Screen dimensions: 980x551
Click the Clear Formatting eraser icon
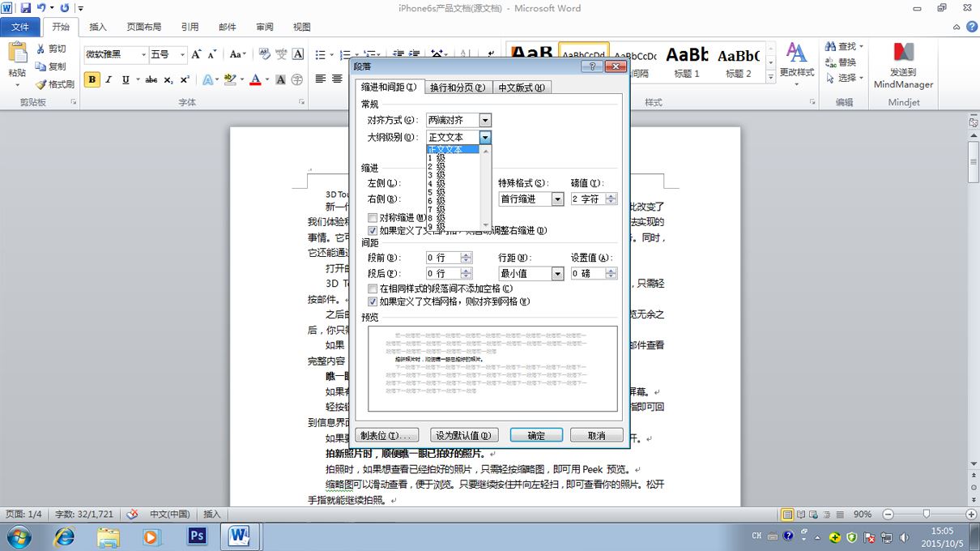click(x=264, y=54)
